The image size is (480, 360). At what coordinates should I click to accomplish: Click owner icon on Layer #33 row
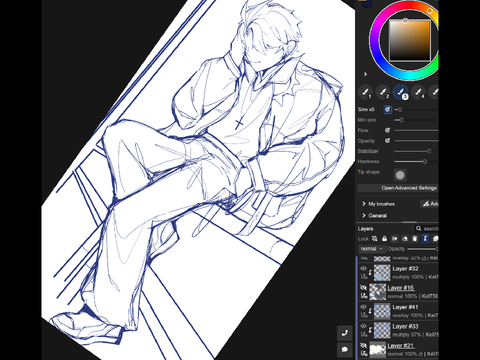[364, 334]
